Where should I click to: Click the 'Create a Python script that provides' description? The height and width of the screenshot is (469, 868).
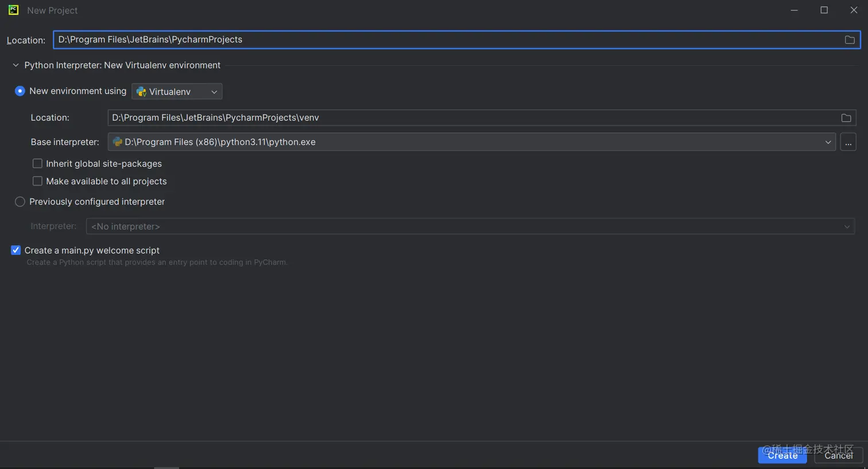(157, 262)
